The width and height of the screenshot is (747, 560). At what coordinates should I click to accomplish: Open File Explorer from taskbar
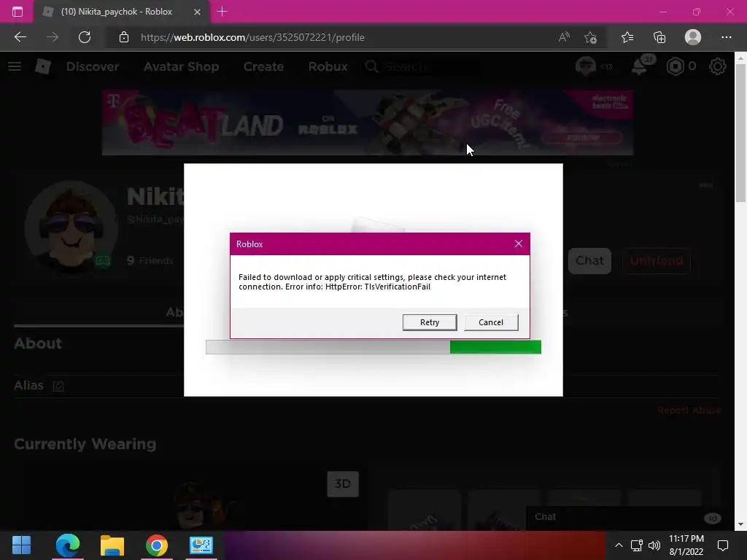click(x=112, y=545)
